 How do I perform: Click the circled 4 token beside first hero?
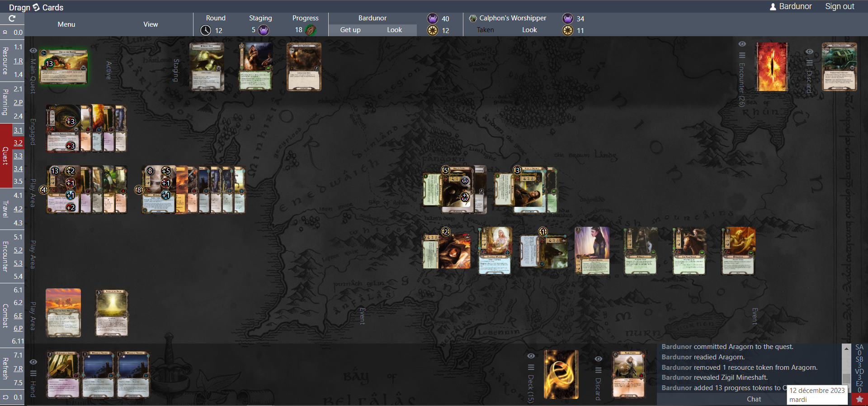coord(43,190)
